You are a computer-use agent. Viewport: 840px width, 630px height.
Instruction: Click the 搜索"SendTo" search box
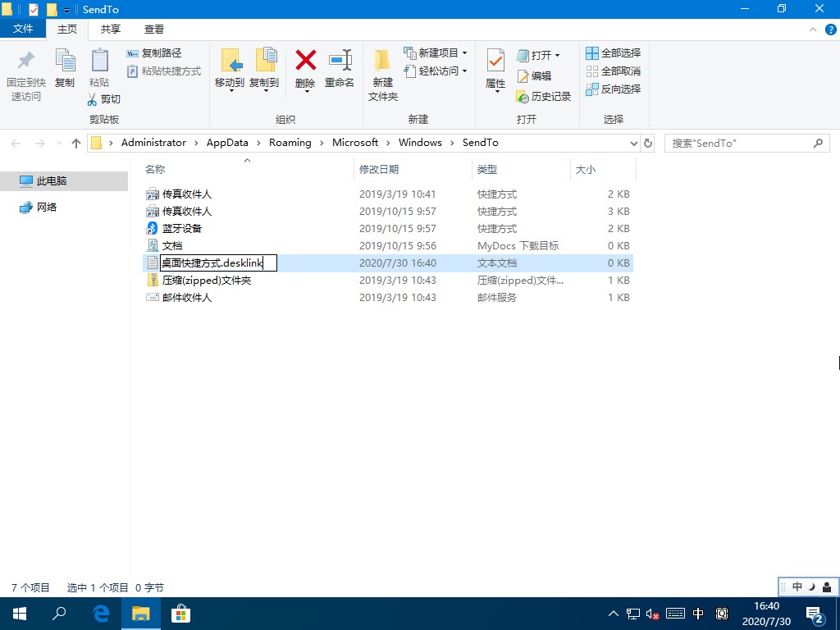pyautogui.click(x=738, y=142)
